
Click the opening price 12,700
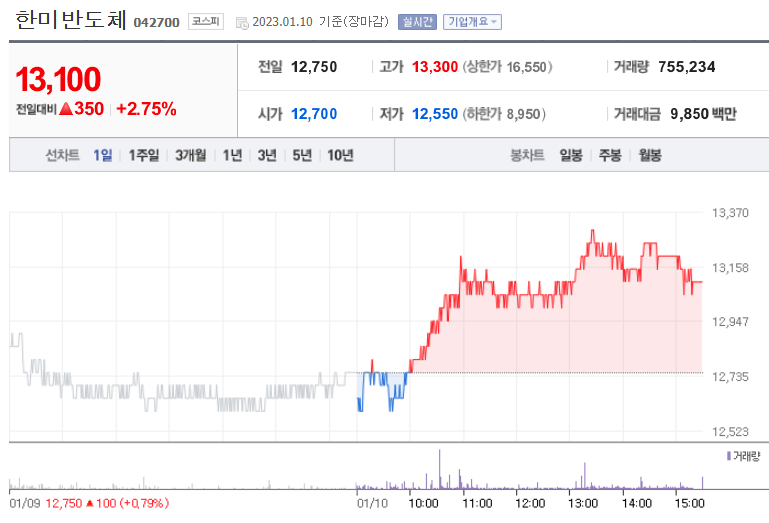[x=314, y=114]
